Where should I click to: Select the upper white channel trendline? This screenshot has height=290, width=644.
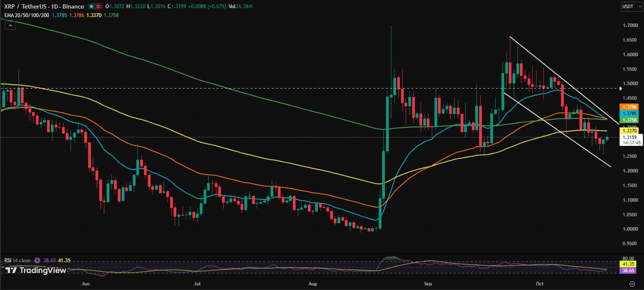564,80
